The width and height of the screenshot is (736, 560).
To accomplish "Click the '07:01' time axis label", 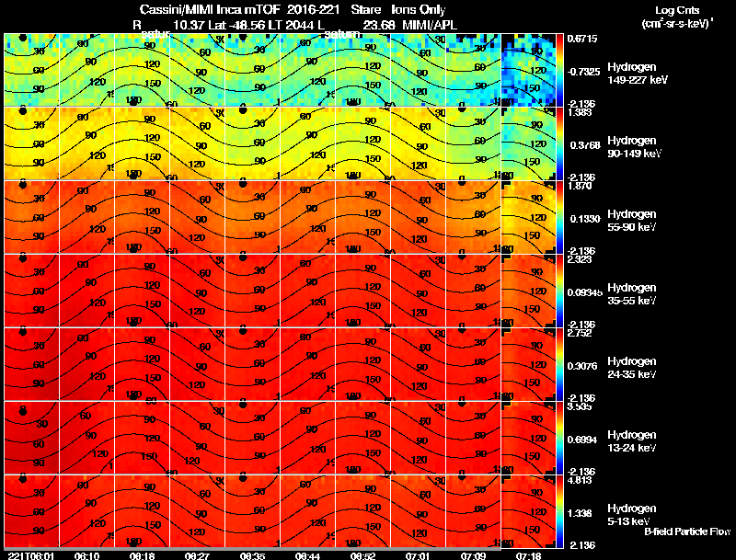I will [x=418, y=555].
